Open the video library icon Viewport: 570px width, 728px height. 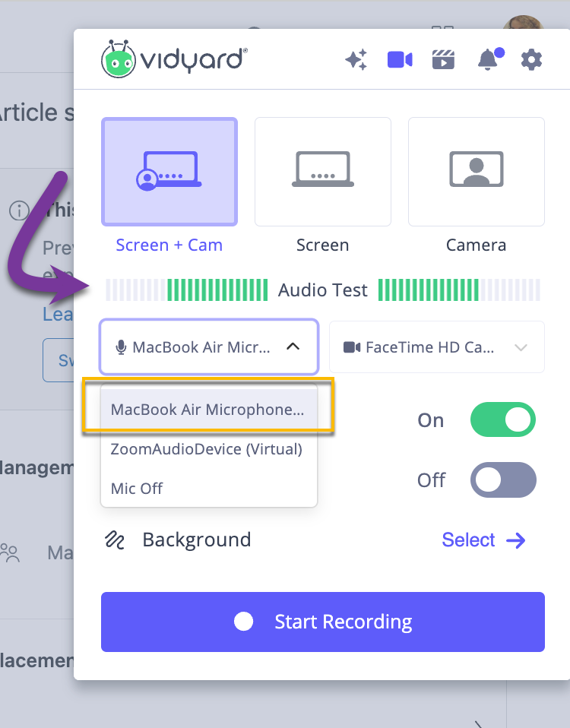pyautogui.click(x=443, y=59)
